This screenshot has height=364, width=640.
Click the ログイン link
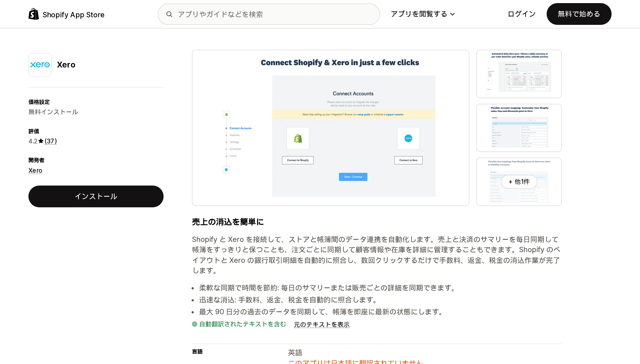pyautogui.click(x=522, y=14)
